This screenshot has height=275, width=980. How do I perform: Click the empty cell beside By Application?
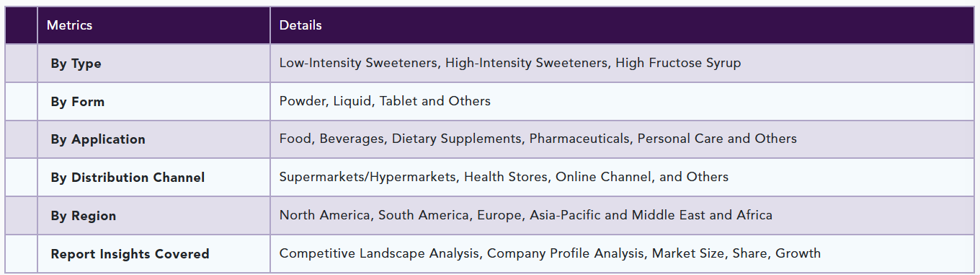click(x=22, y=139)
